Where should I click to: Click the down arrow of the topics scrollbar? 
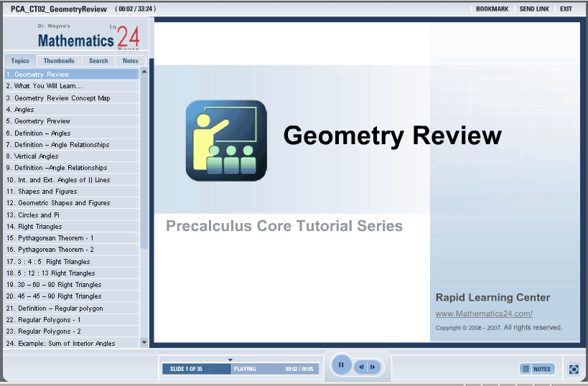coord(144,342)
